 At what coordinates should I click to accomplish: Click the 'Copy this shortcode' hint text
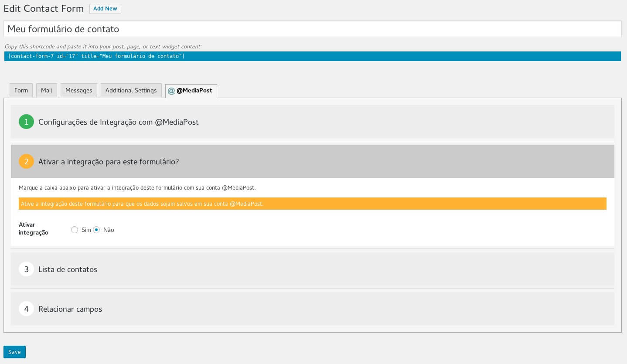[103, 46]
